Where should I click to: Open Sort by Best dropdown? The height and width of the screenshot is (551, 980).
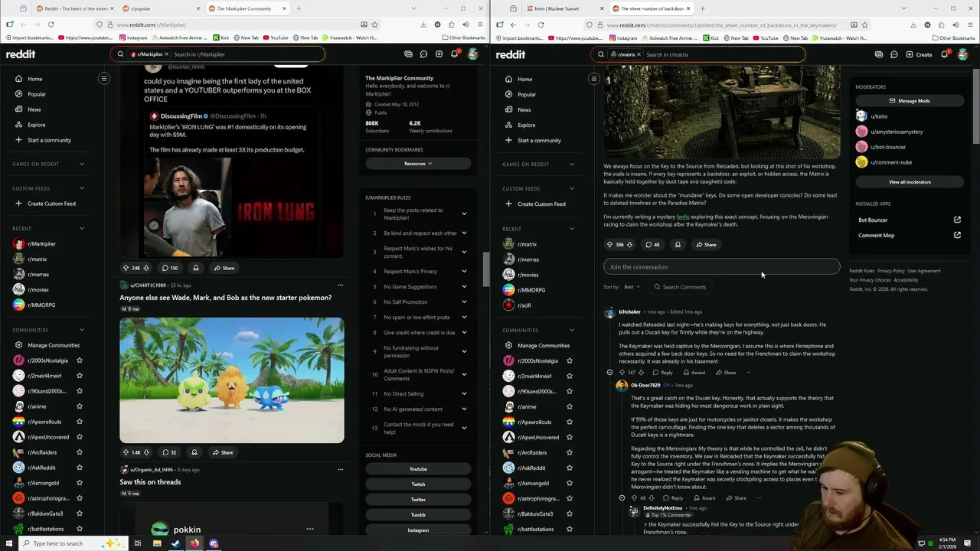pyautogui.click(x=632, y=287)
